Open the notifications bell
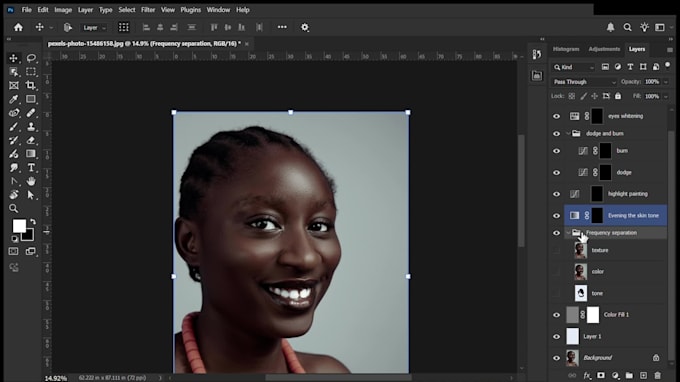680x382 pixels. click(x=610, y=27)
